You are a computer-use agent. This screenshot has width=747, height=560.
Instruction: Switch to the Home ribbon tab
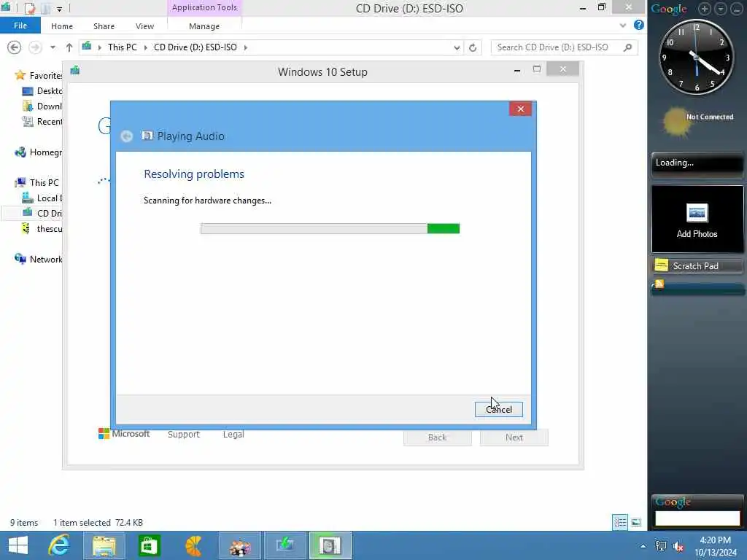(x=62, y=26)
